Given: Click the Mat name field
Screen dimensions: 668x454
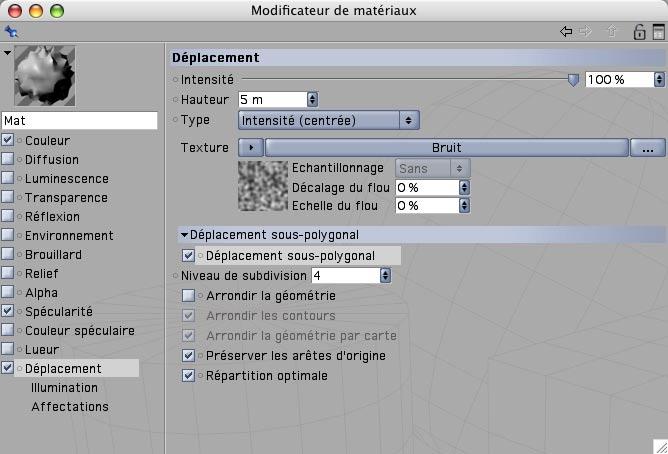Looking at the screenshot, I should click(x=80, y=121).
